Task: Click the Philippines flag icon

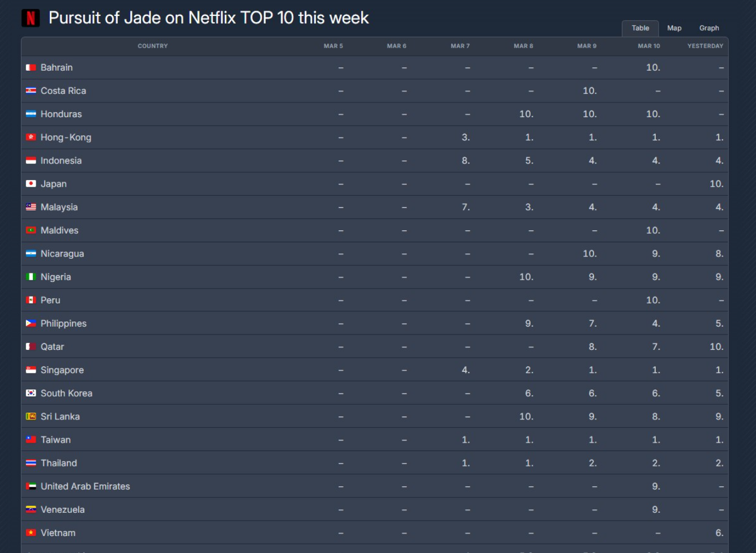Action: coord(31,324)
